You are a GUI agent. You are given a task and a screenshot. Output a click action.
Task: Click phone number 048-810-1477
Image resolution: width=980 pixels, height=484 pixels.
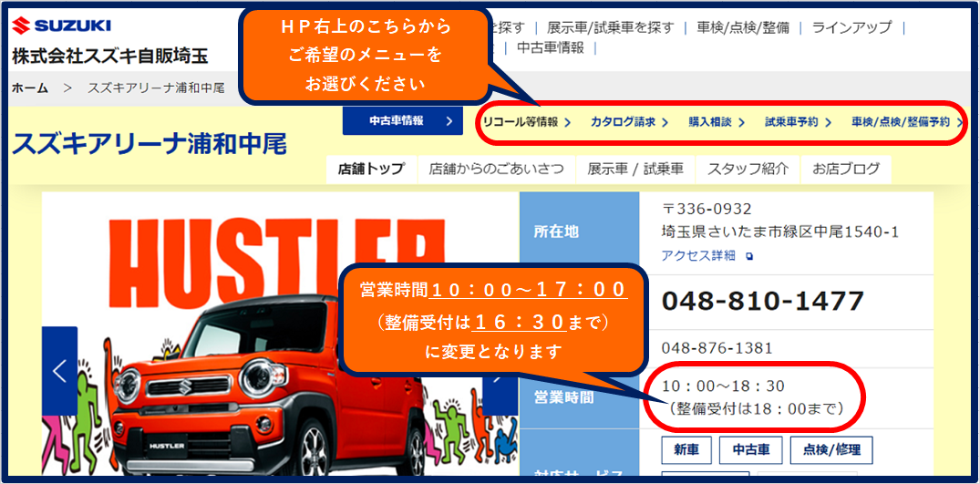[x=762, y=302]
